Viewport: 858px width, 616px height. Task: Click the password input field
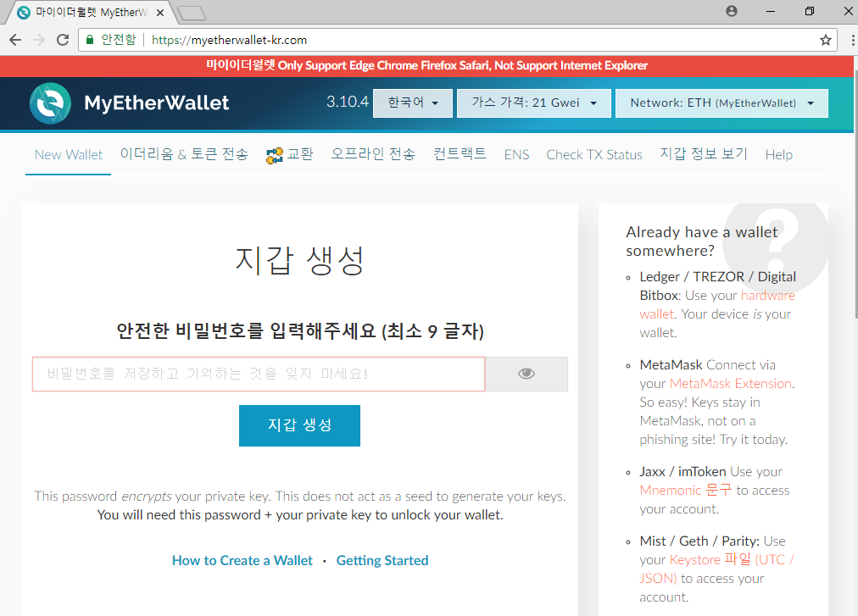259,374
